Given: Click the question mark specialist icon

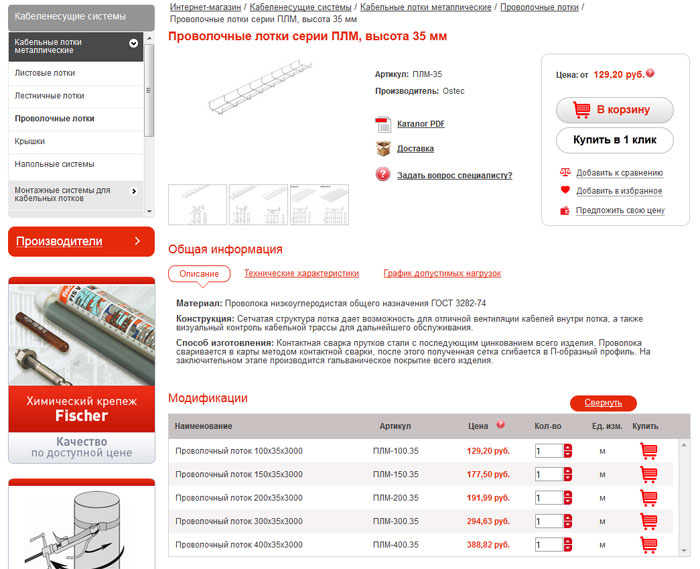Looking at the screenshot, I should [383, 174].
